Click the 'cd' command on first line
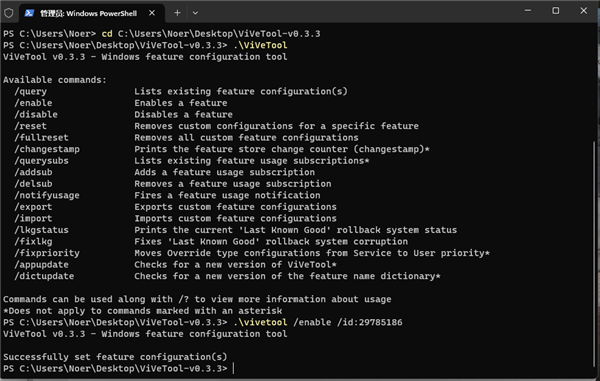Viewport: 600px width, 381px height. point(107,34)
